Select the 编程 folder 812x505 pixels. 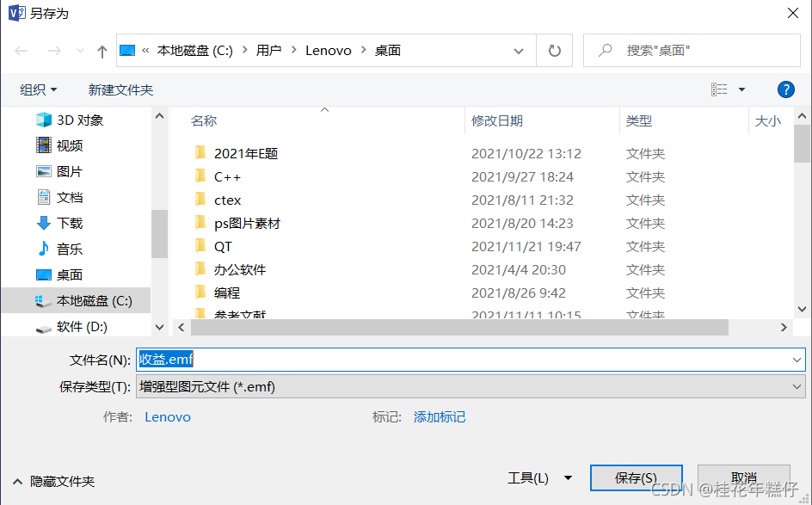tap(227, 293)
